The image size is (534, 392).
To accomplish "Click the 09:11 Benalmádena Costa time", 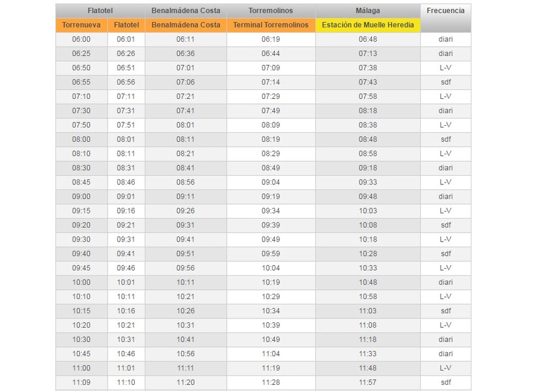I will click(x=186, y=197).
